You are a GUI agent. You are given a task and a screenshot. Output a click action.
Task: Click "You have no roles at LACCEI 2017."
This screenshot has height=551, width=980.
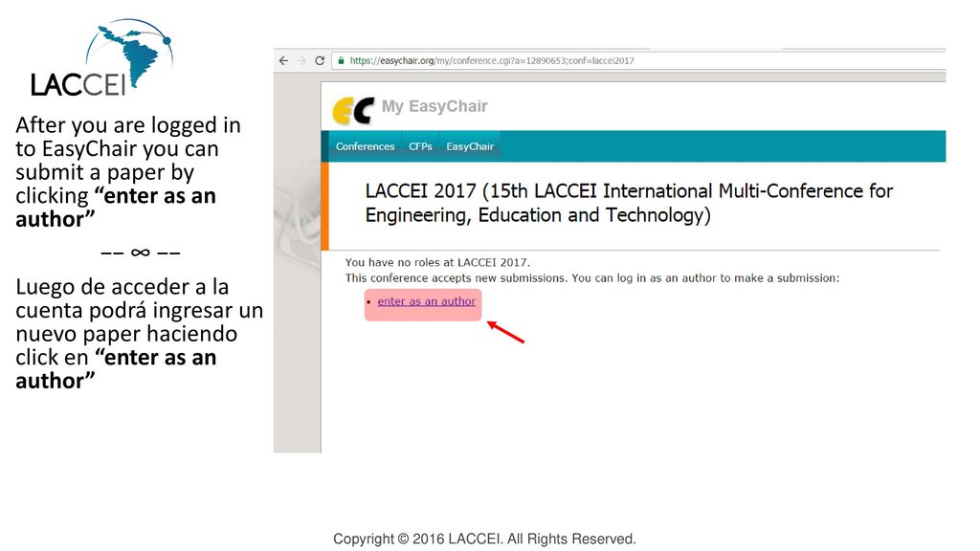tap(437, 262)
